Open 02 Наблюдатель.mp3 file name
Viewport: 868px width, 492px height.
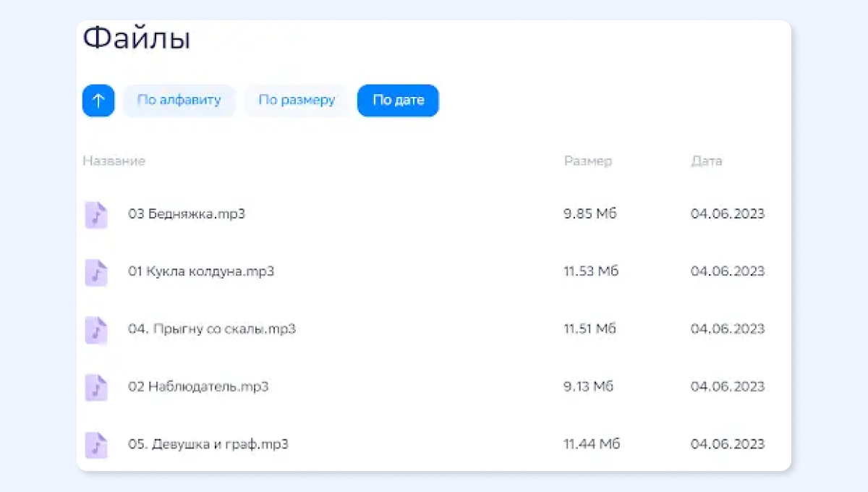pyautogui.click(x=198, y=386)
